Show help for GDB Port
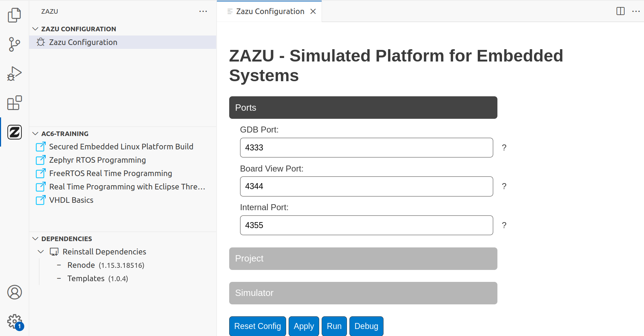Screen dimensions: 644x336 (x=504, y=148)
